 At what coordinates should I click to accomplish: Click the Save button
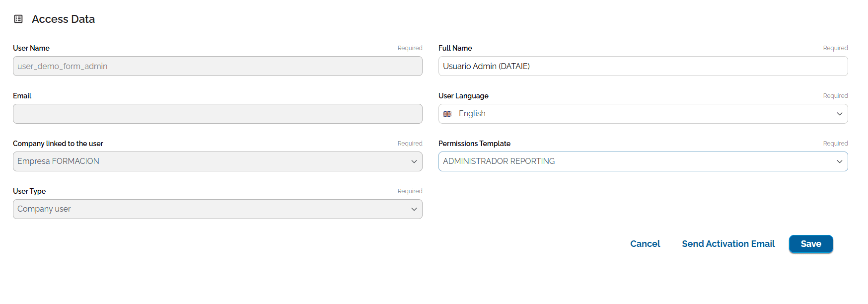pos(811,244)
